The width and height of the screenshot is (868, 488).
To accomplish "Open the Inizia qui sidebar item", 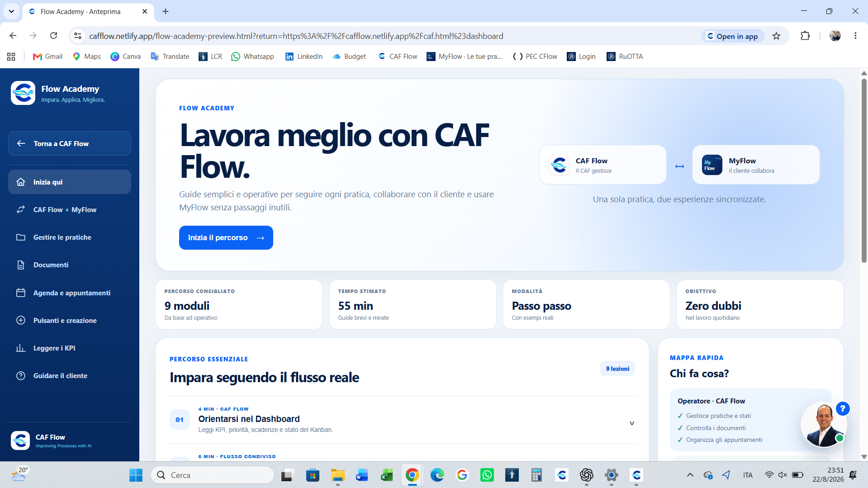I will [70, 182].
